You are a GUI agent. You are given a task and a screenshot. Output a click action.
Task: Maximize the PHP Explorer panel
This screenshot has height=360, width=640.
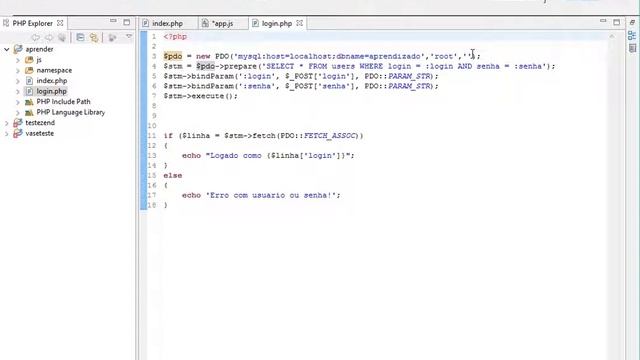tap(127, 22)
